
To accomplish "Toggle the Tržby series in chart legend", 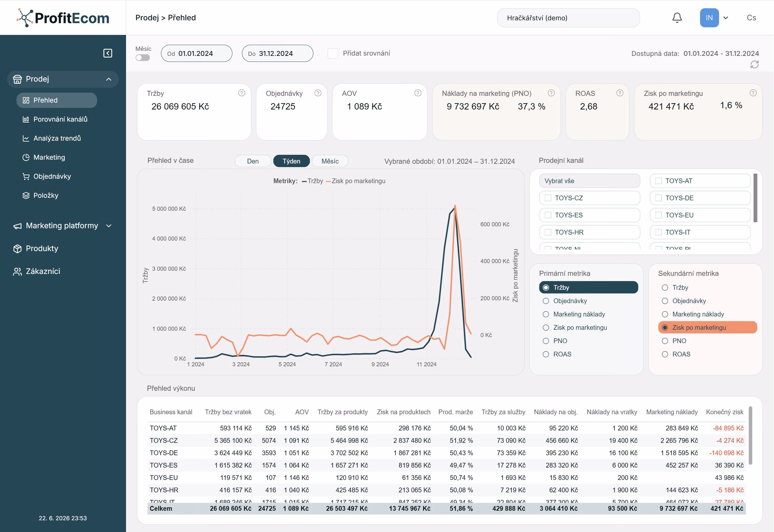I will coord(312,181).
